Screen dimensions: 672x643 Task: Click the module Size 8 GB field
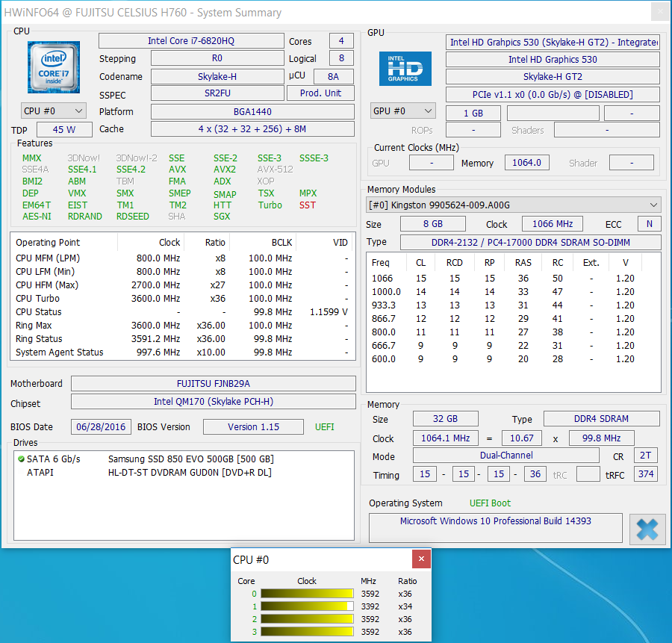[x=433, y=224]
